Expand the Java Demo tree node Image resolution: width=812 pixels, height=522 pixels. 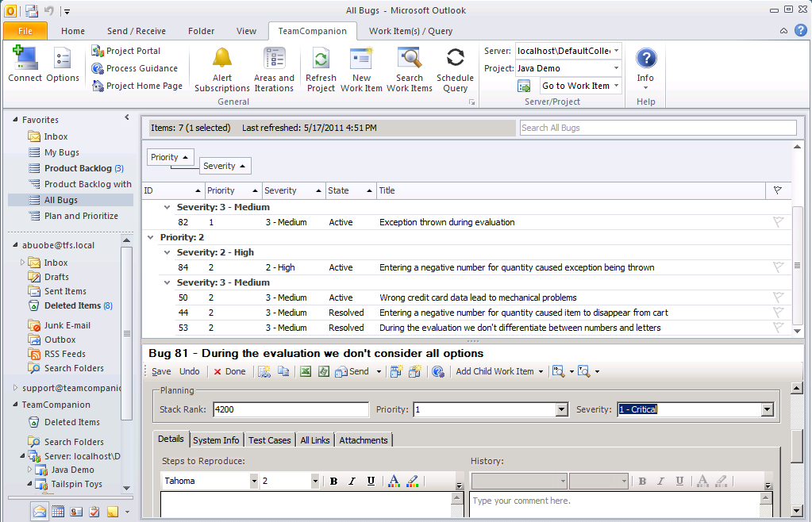pyautogui.click(x=29, y=469)
